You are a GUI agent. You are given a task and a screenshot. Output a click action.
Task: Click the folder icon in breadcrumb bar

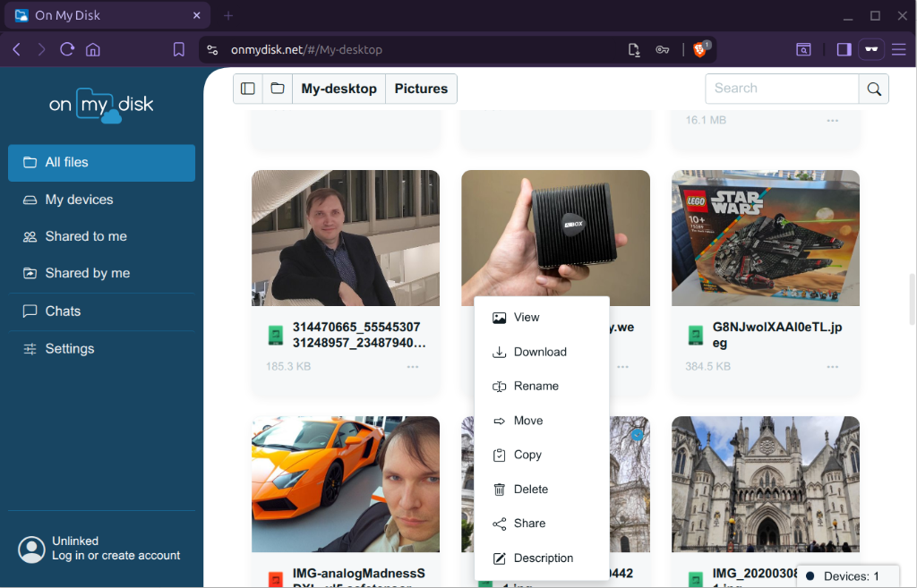click(x=278, y=89)
